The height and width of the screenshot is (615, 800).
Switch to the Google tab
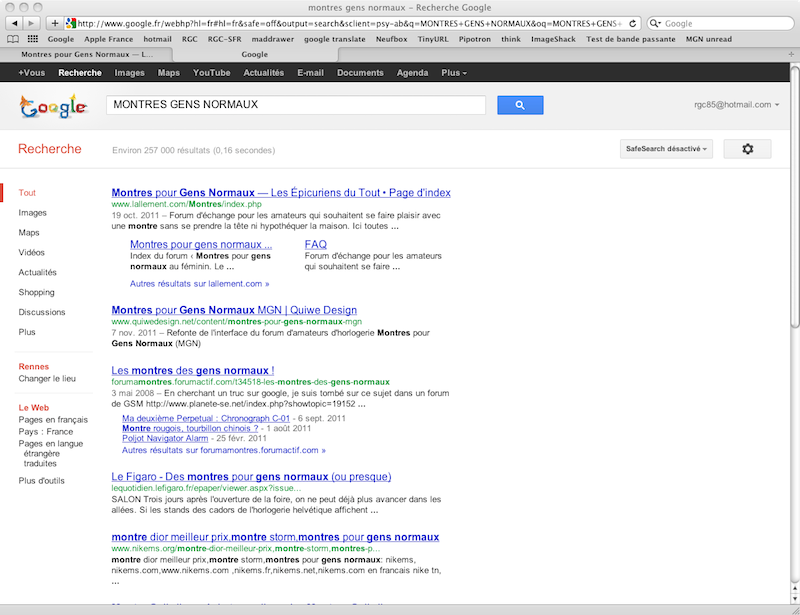[x=255, y=54]
